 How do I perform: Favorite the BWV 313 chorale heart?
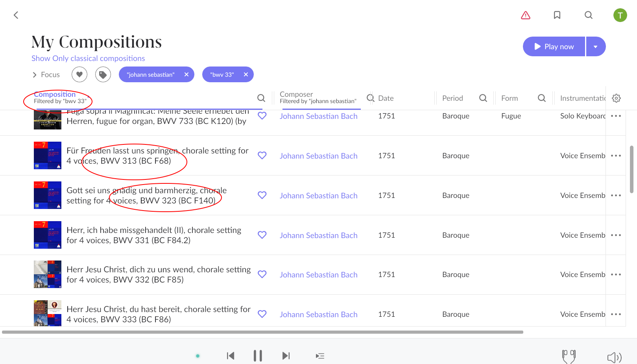click(x=262, y=155)
